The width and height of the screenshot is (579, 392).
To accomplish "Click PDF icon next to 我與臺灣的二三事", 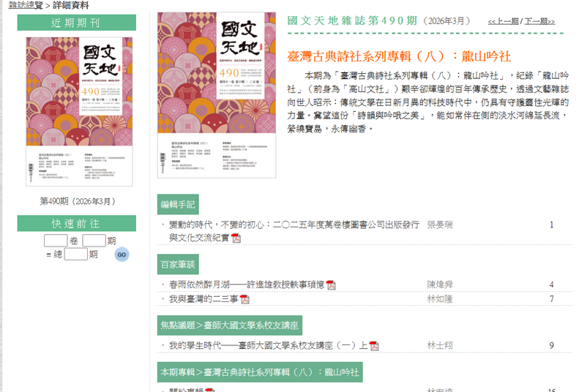I will [245, 299].
